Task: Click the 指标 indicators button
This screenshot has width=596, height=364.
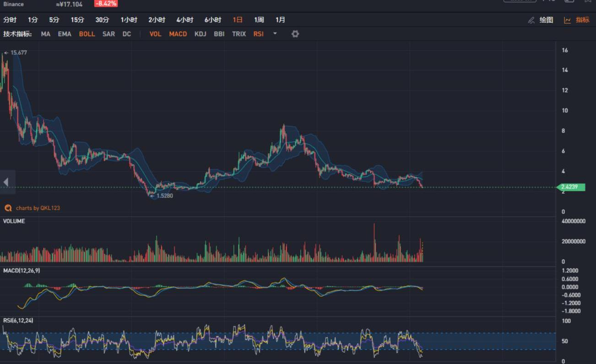Action: click(x=582, y=20)
